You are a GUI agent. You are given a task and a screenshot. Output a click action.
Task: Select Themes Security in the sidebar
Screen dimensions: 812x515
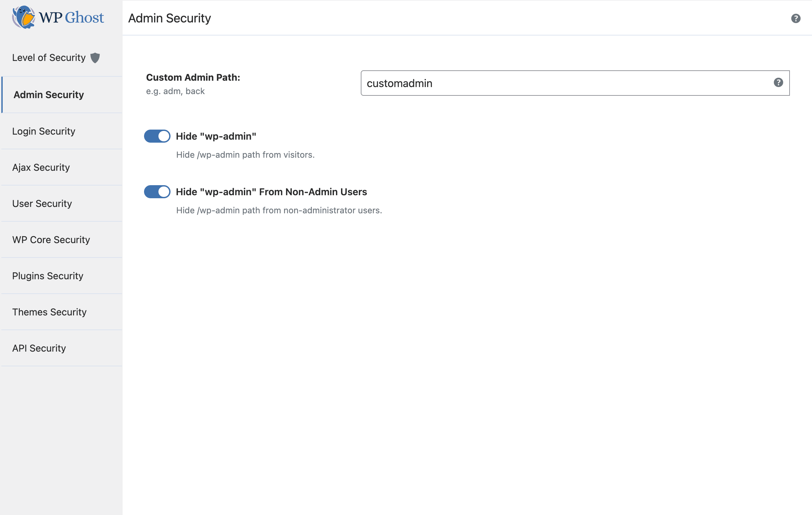click(x=50, y=312)
